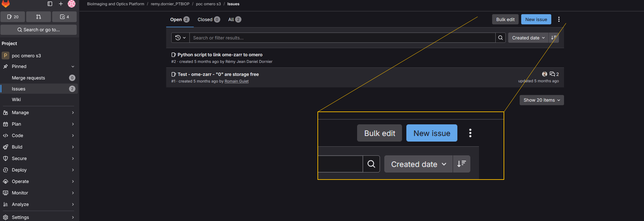Open issue Python script to link ome-zarr to omero

[x=220, y=55]
